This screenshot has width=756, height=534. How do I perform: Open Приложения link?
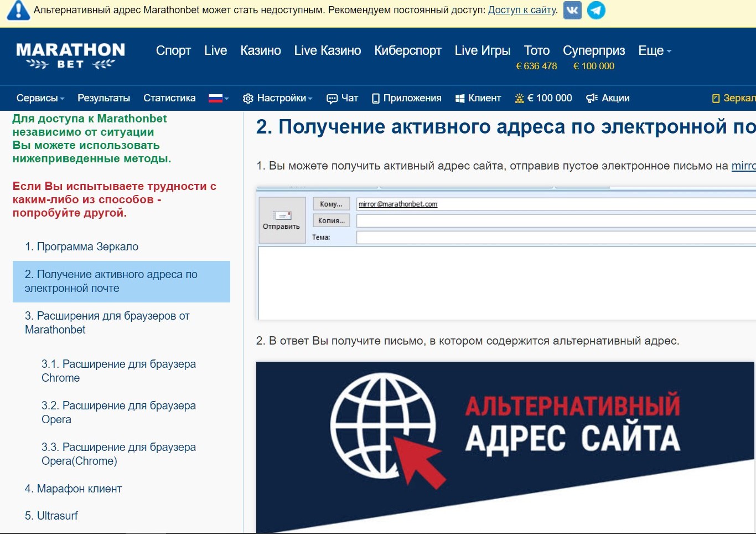coord(412,98)
